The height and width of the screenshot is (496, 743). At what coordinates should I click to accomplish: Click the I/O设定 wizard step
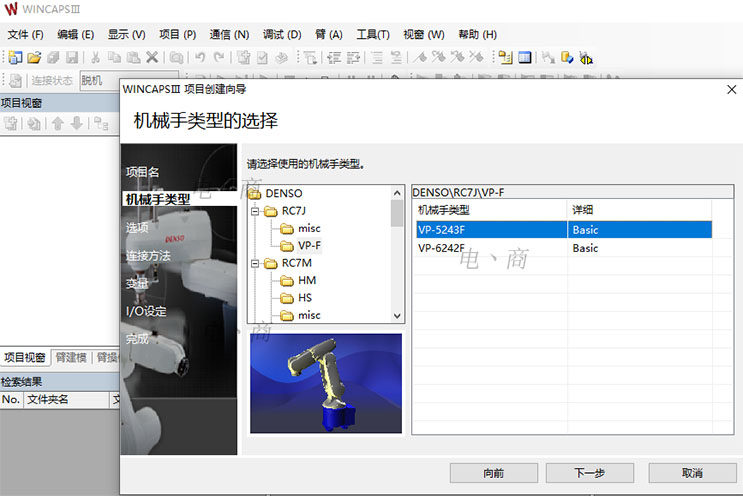(x=146, y=311)
